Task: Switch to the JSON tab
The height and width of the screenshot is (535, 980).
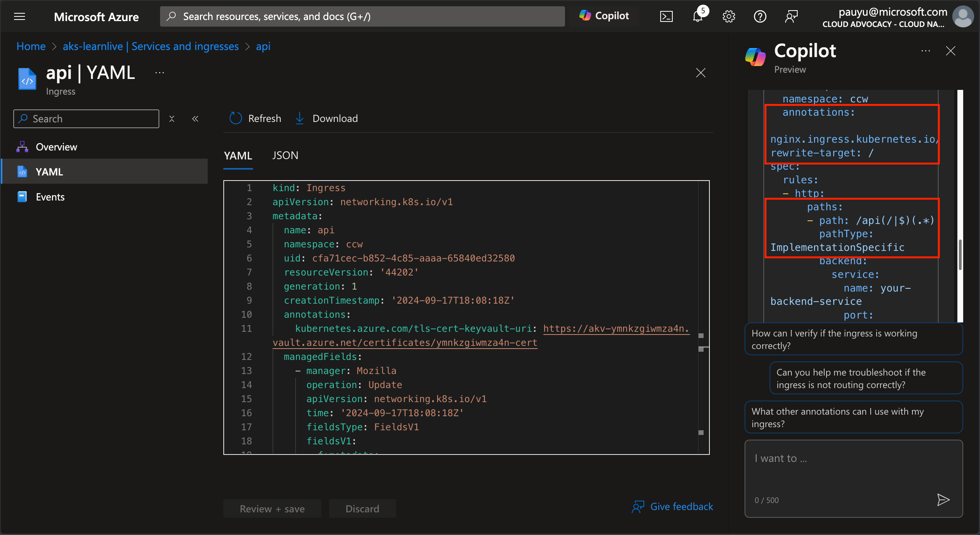Action: click(x=284, y=155)
